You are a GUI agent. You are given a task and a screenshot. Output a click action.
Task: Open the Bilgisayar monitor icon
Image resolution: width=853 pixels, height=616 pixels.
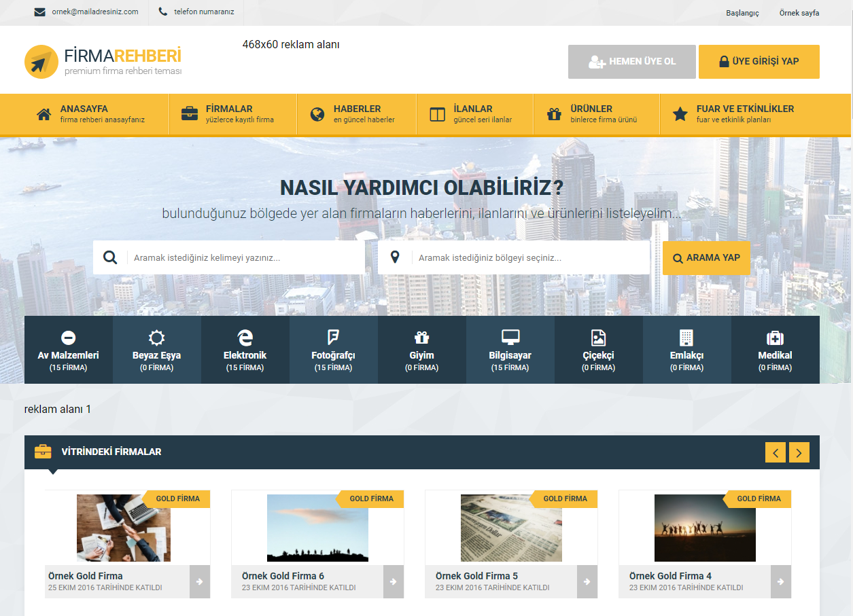510,338
